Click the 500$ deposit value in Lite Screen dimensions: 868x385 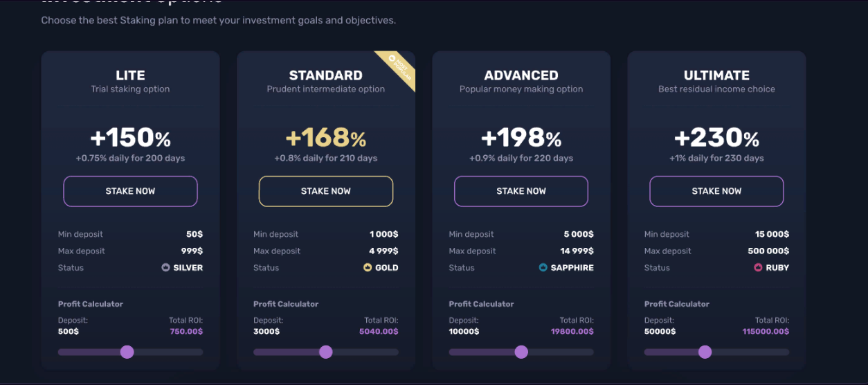pos(69,332)
